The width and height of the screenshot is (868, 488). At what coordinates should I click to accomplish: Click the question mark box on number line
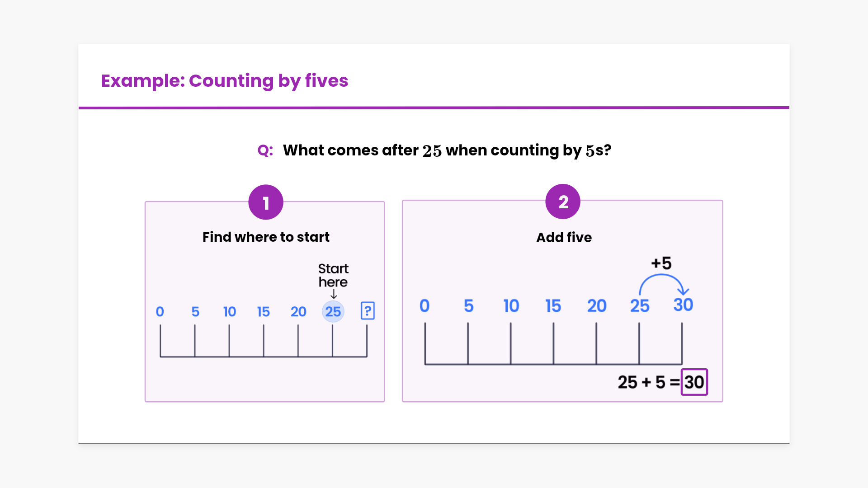coord(368,311)
